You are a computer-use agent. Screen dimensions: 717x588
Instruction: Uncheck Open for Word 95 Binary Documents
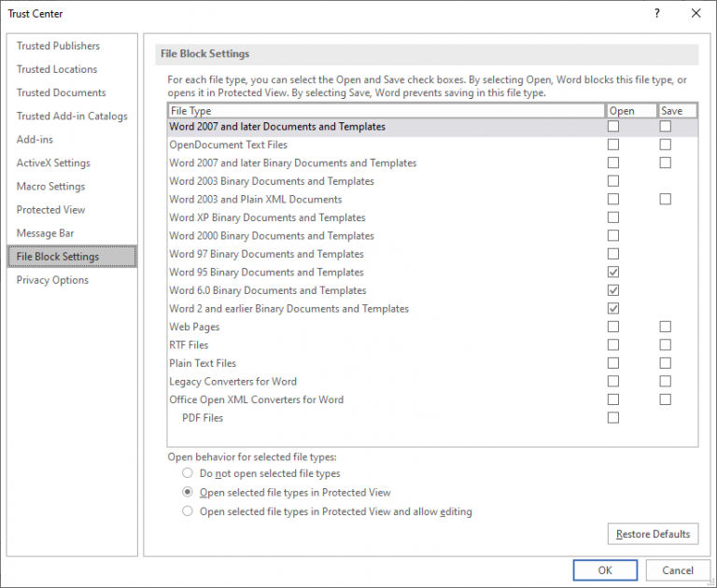click(x=613, y=272)
